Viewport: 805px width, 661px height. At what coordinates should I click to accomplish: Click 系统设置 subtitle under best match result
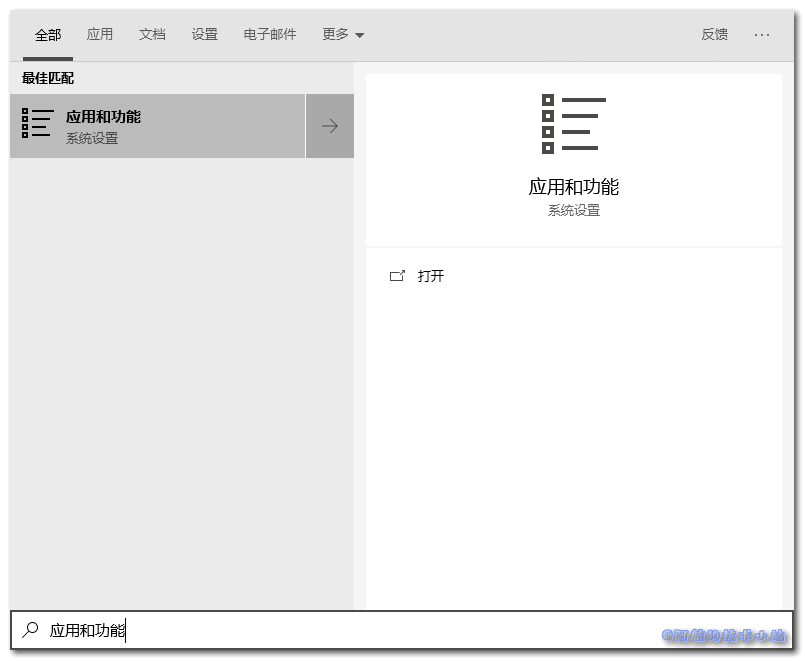tap(92, 139)
